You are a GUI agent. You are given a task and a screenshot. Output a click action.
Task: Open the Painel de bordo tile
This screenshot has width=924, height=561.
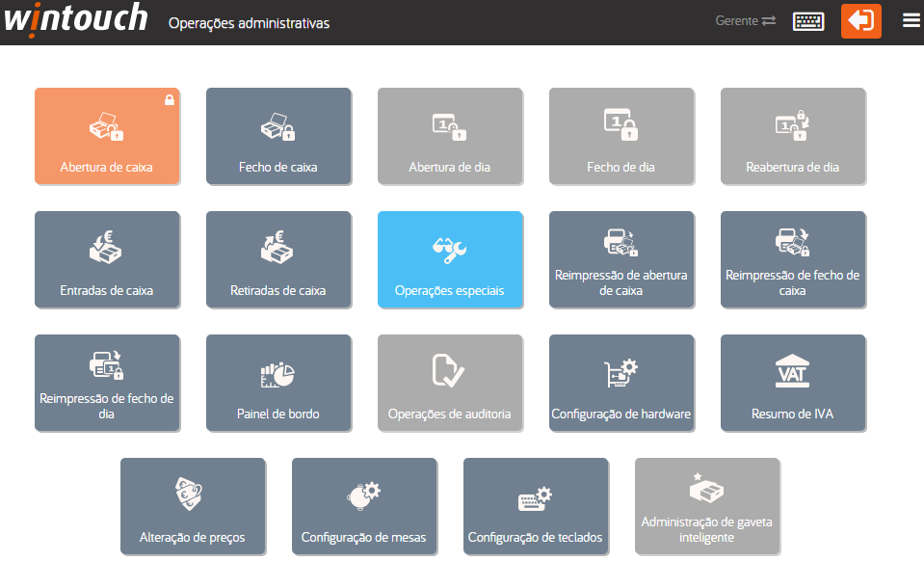(x=278, y=383)
